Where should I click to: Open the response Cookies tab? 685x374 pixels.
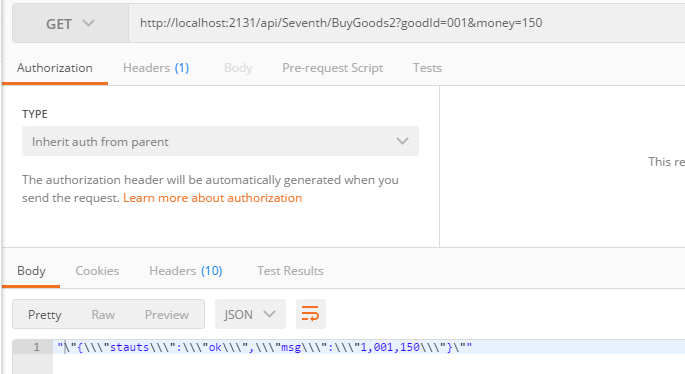pos(97,271)
